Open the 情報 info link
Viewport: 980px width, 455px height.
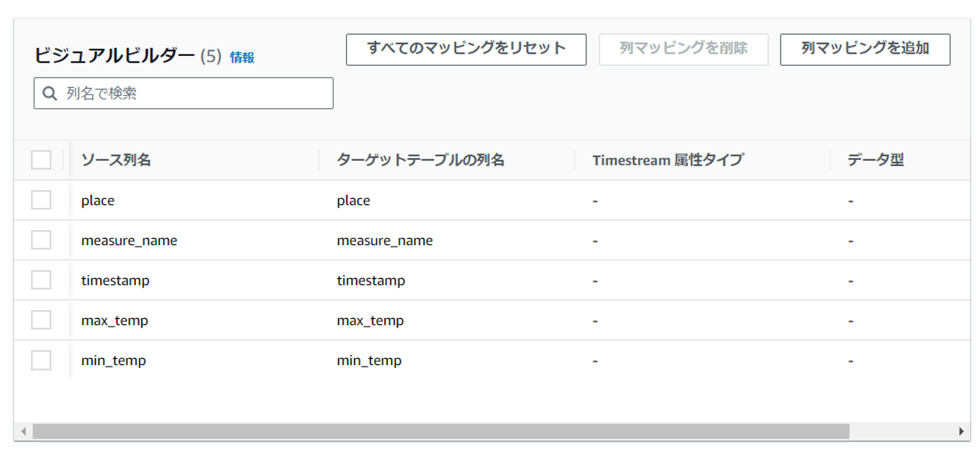coord(242,57)
